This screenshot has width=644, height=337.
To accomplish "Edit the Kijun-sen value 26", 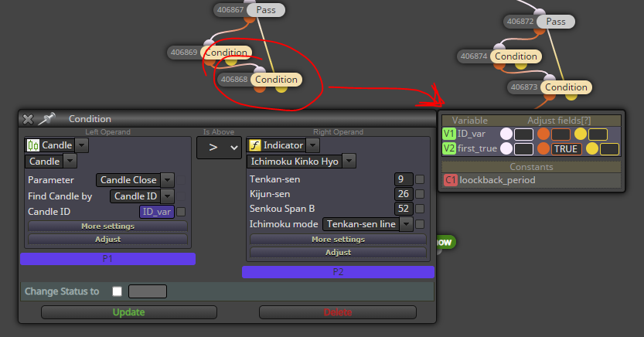I will [404, 194].
